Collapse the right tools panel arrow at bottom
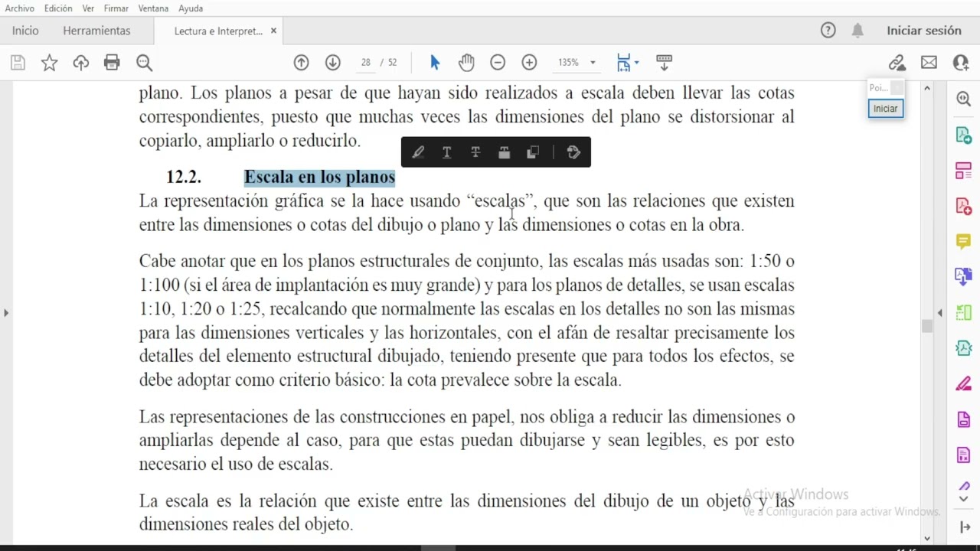This screenshot has height=551, width=980. [964, 527]
